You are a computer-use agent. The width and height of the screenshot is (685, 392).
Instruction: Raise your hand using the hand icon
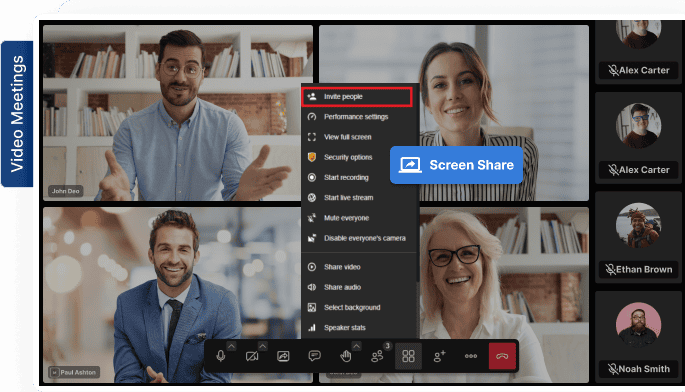click(x=346, y=356)
